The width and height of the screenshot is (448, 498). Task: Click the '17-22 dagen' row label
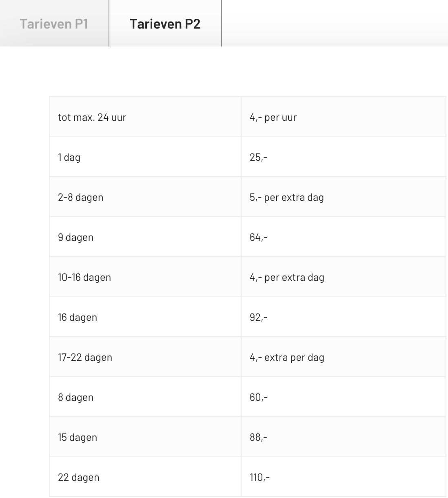[145, 357]
